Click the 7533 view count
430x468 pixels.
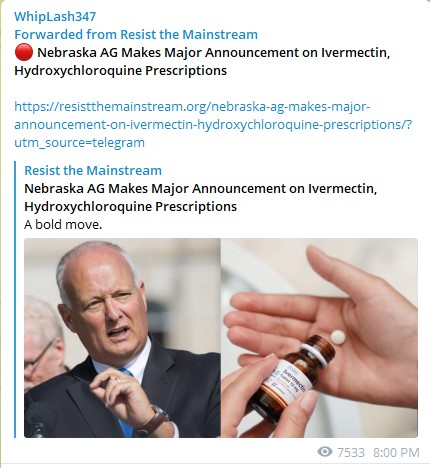[351, 452]
